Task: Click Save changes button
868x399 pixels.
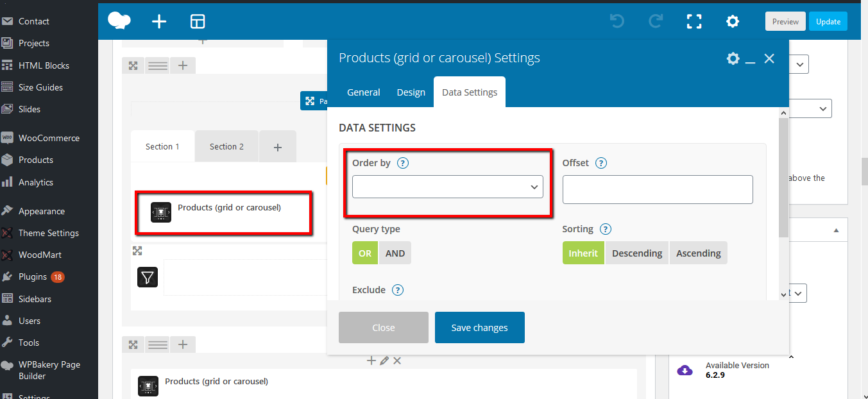Action: click(480, 327)
